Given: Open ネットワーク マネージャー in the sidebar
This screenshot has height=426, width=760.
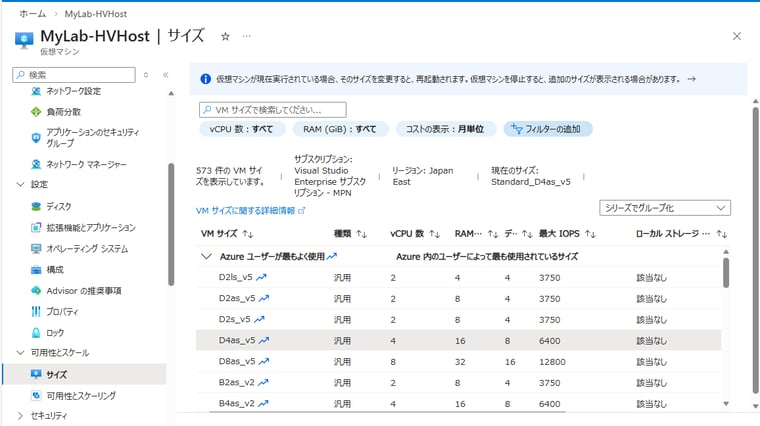Looking at the screenshot, I should [86, 164].
